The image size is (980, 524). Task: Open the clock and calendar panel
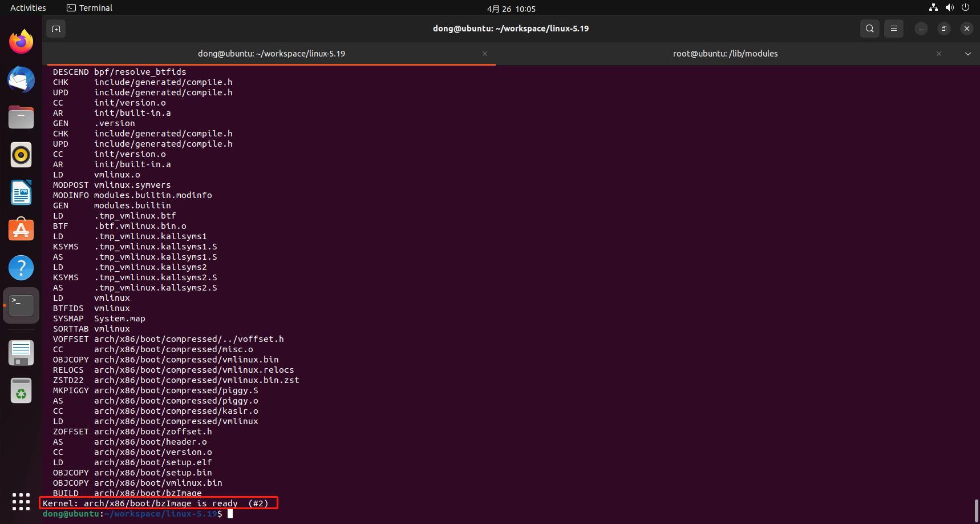point(511,9)
